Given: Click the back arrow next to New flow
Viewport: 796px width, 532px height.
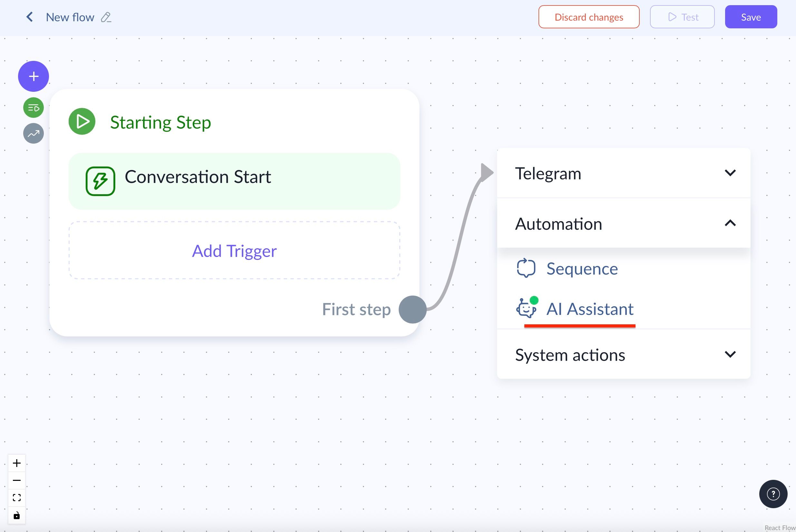Looking at the screenshot, I should (30, 17).
